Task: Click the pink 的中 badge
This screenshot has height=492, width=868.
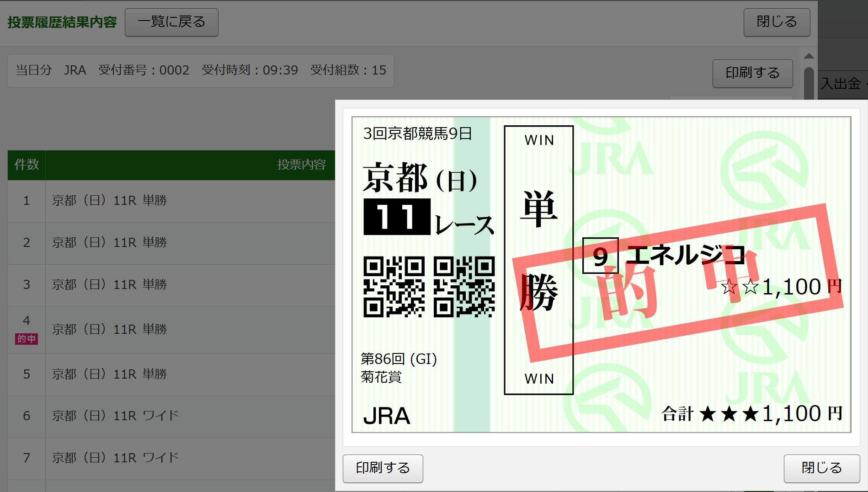Action: coord(27,339)
